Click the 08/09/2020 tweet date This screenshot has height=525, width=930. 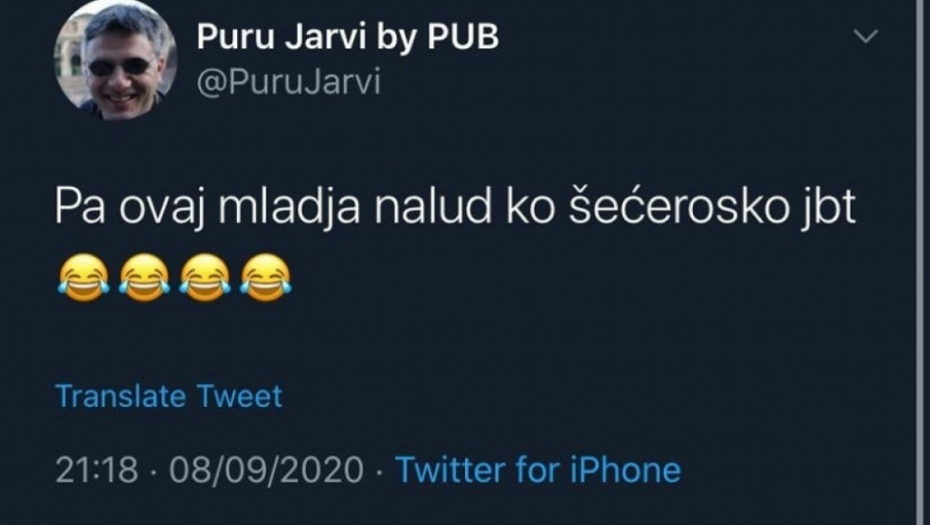tap(266, 470)
